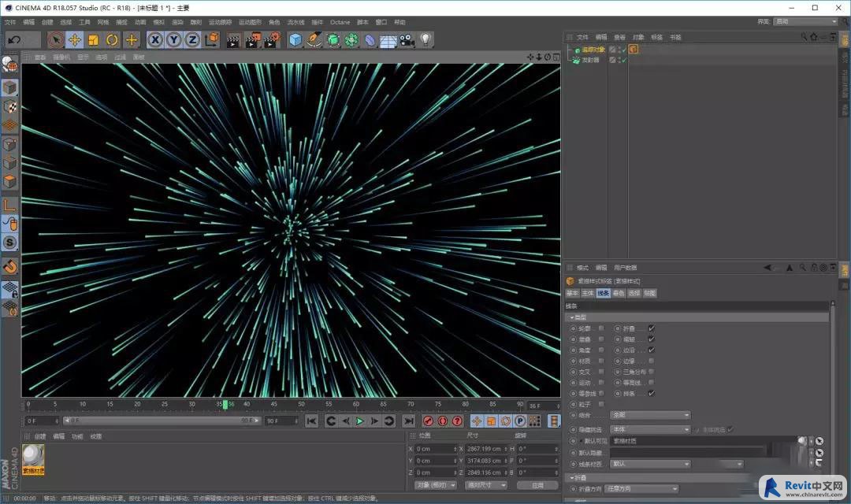Switch to the 主体 tab in the attributes
This screenshot has height=504, width=851.
click(587, 293)
